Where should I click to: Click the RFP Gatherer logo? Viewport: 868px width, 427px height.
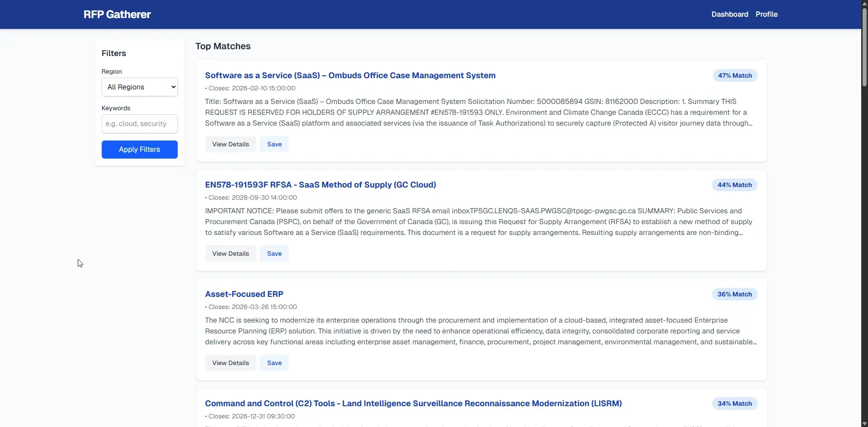(x=117, y=14)
